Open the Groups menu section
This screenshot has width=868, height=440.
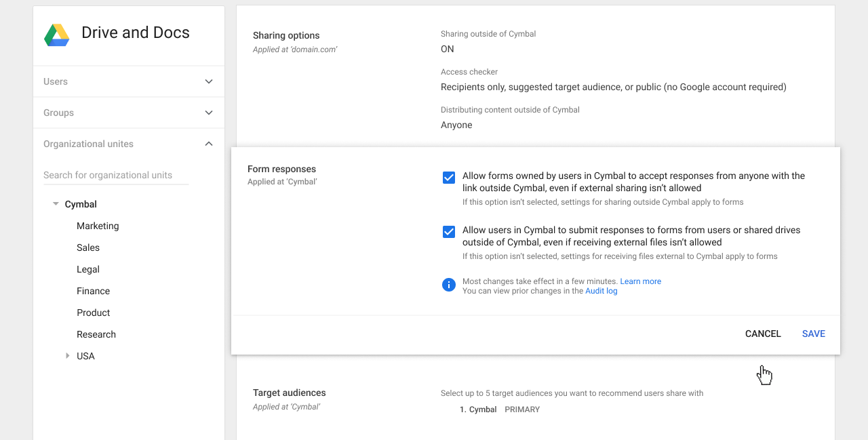tap(129, 113)
